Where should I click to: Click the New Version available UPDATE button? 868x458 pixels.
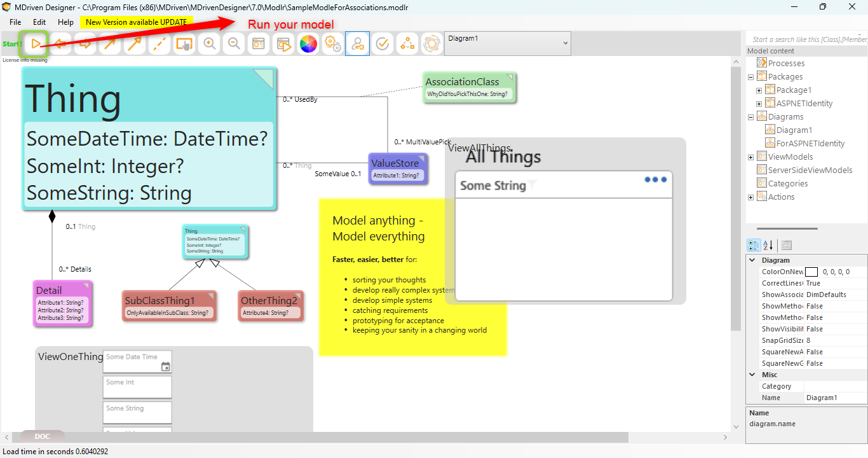[136, 22]
